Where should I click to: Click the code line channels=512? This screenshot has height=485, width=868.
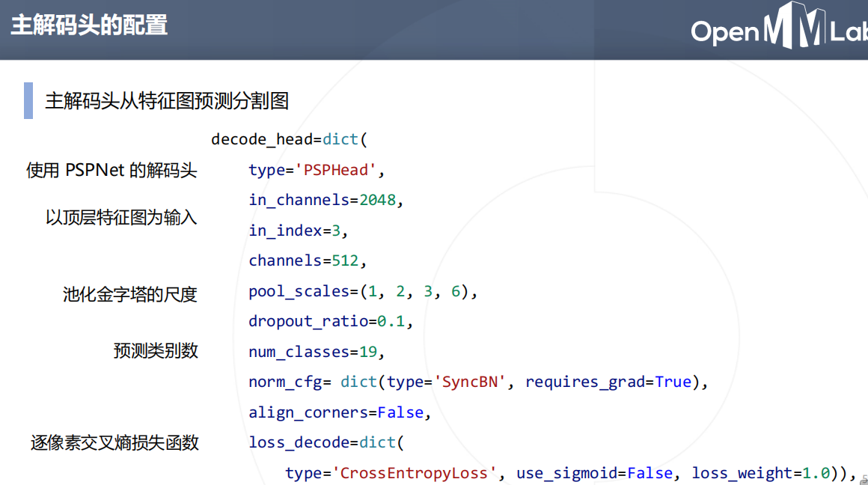tap(308, 260)
